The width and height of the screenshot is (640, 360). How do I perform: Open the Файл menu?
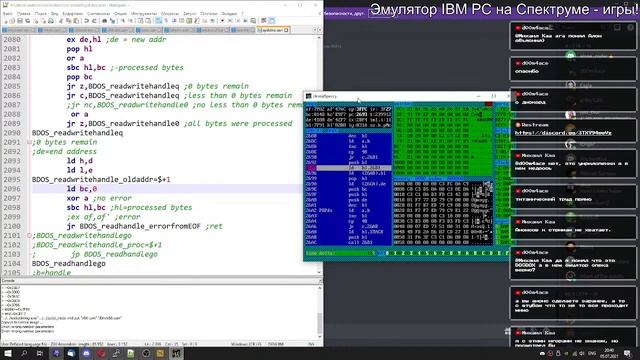pyautogui.click(x=7, y=13)
